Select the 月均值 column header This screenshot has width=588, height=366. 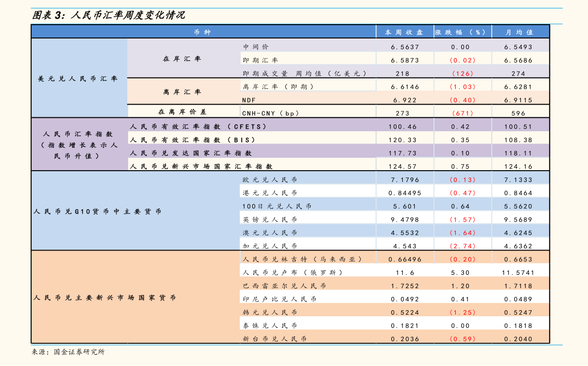519,32
